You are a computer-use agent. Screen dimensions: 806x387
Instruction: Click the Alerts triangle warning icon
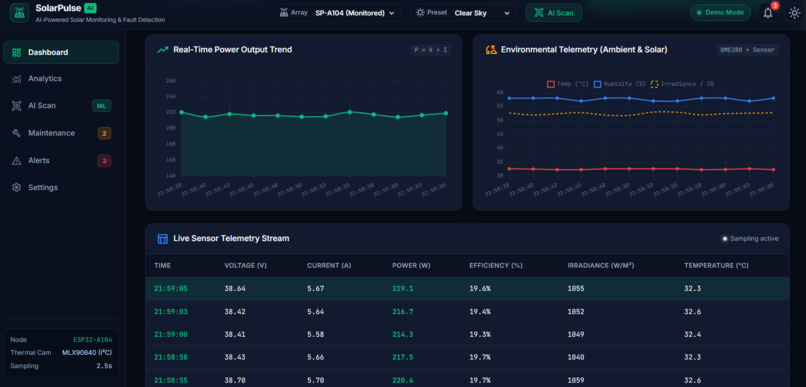click(x=16, y=160)
